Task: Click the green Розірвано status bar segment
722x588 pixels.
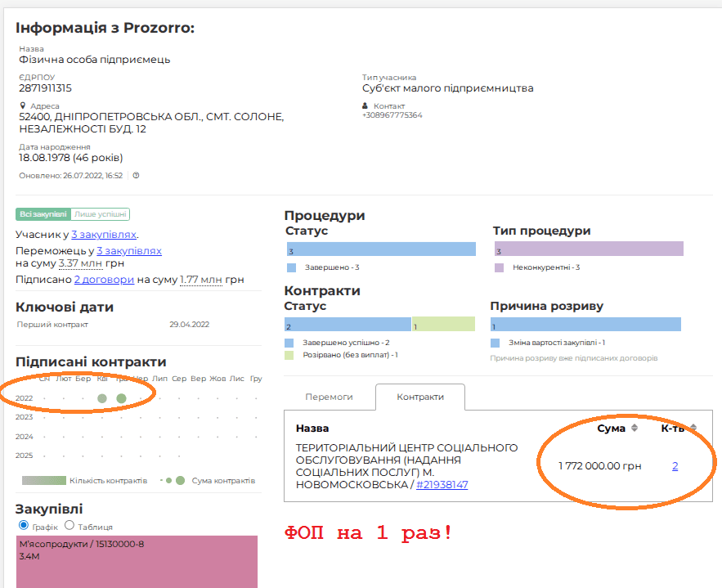Action: [443, 325]
